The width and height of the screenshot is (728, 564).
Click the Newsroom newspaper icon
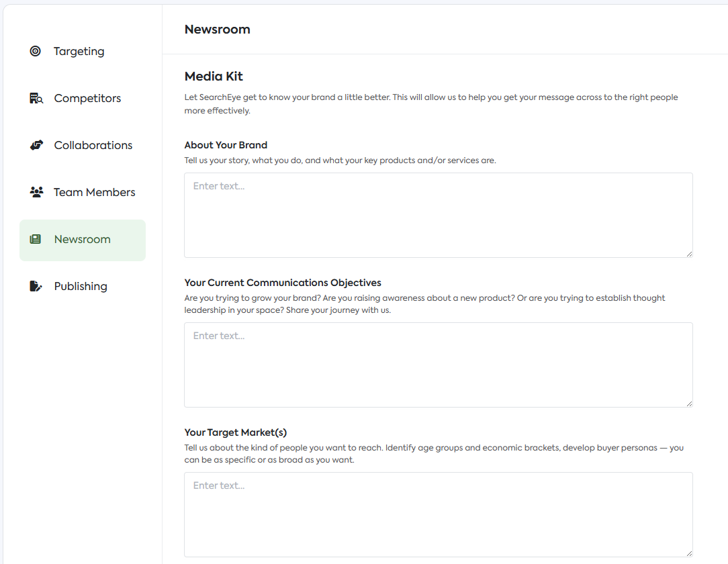click(x=36, y=239)
